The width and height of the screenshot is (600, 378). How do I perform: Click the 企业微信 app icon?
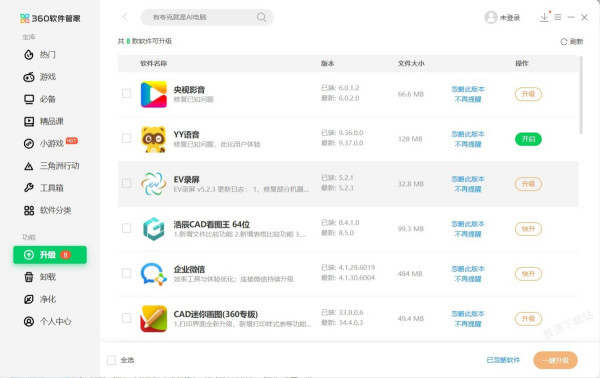[x=153, y=274]
